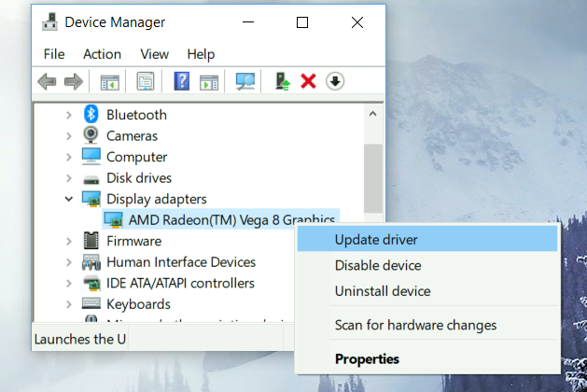Viewport: 587px width, 392px height.
Task: Expand the Bluetooth category
Action: tap(69, 115)
